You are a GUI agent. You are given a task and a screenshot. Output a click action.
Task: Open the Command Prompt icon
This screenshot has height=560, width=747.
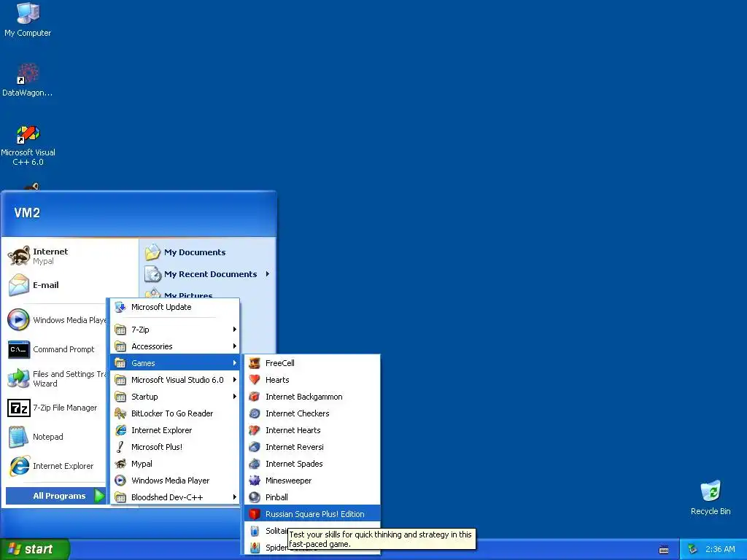19,349
